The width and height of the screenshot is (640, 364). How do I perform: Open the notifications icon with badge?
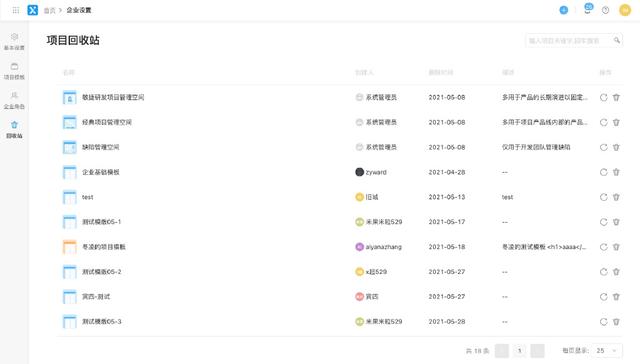(x=588, y=9)
